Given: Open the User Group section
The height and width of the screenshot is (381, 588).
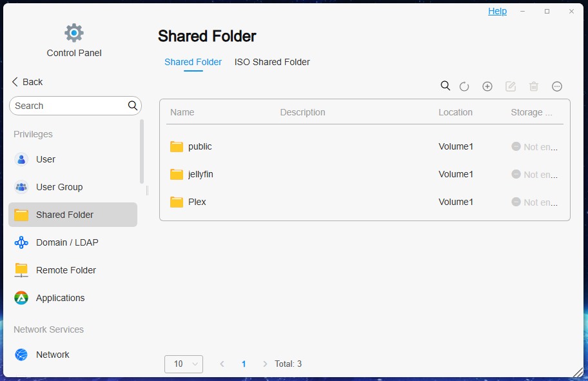Looking at the screenshot, I should pyautogui.click(x=73, y=187).
